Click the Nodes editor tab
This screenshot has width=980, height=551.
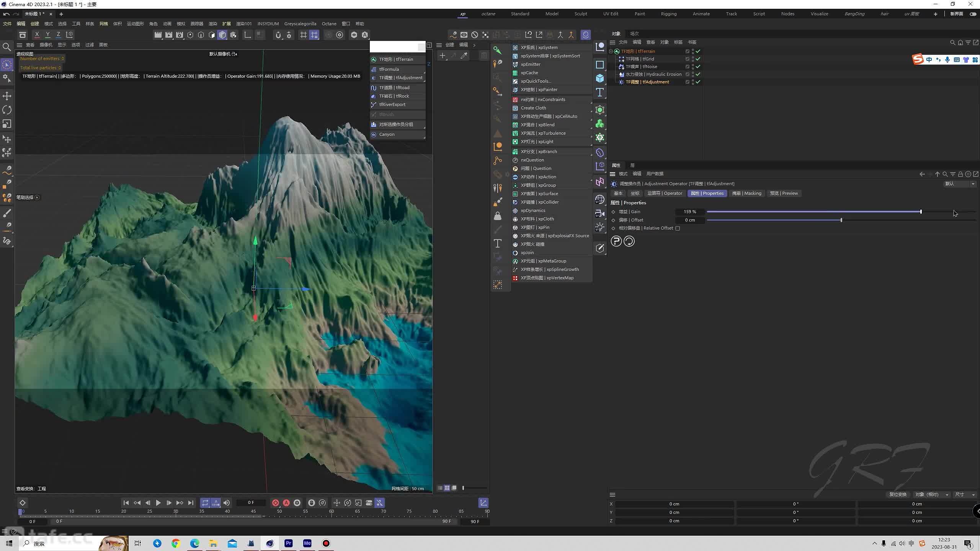pyautogui.click(x=788, y=13)
